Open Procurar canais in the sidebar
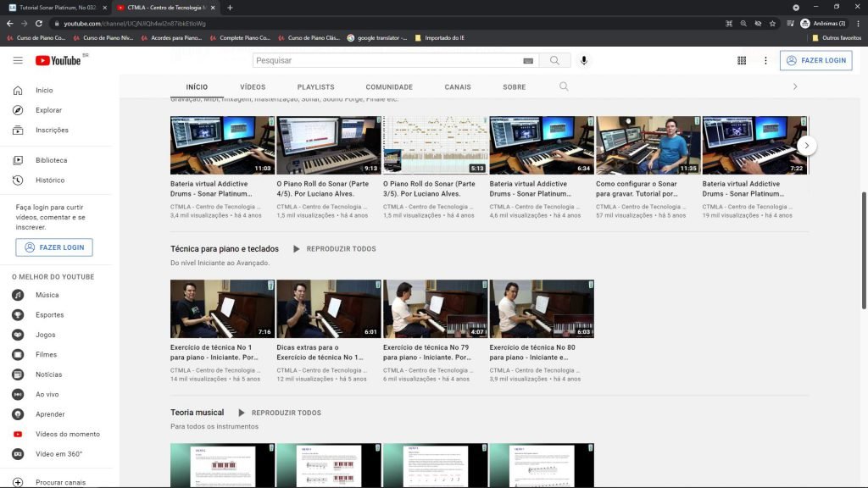868x488 pixels. point(60,482)
